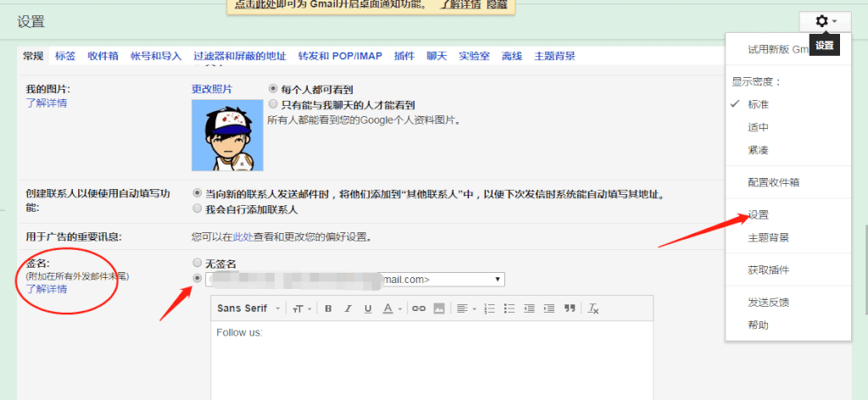The width and height of the screenshot is (868, 400).
Task: Add a bulleted list in signature
Action: pos(511,308)
